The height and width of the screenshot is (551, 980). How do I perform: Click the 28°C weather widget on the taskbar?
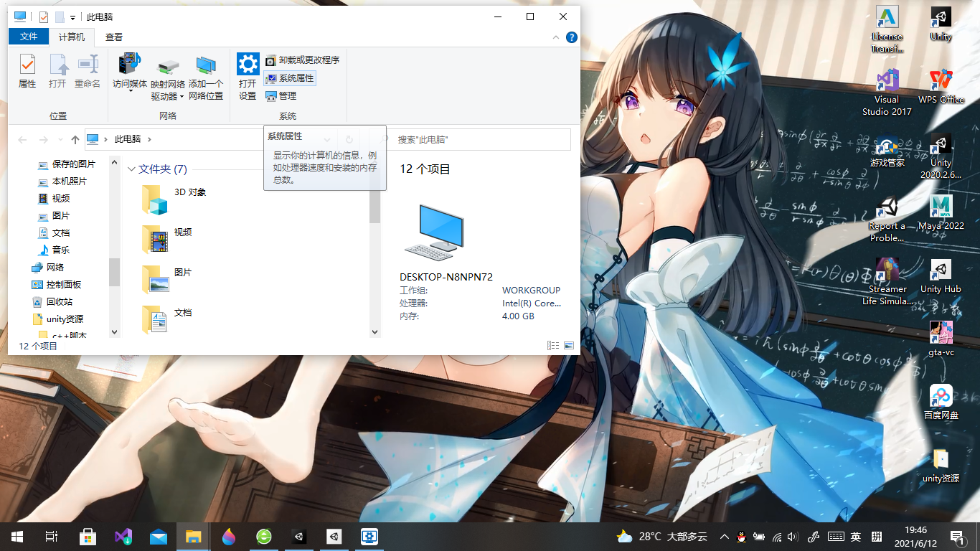(x=661, y=537)
